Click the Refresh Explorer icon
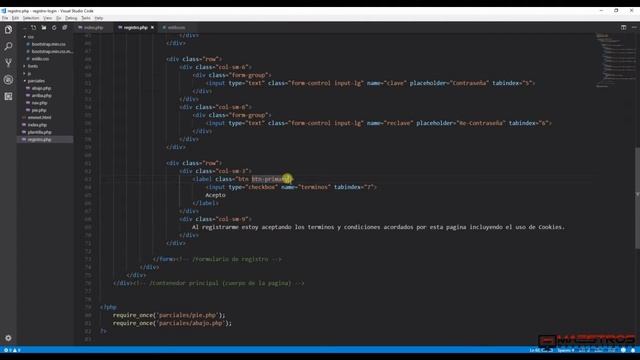 click(x=54, y=28)
